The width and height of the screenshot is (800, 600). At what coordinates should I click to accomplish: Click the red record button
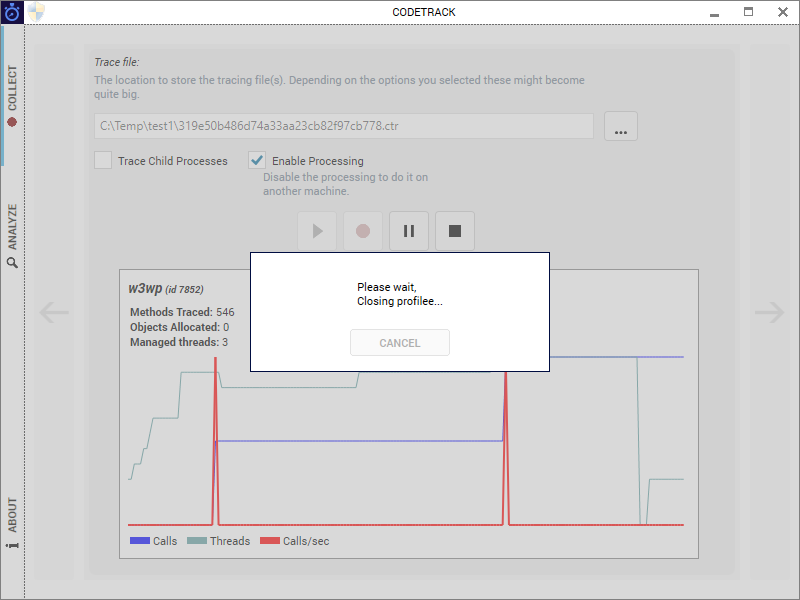[x=363, y=231]
